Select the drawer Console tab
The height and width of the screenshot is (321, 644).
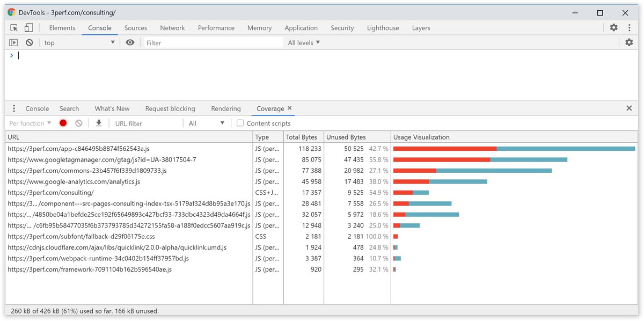pos(37,108)
